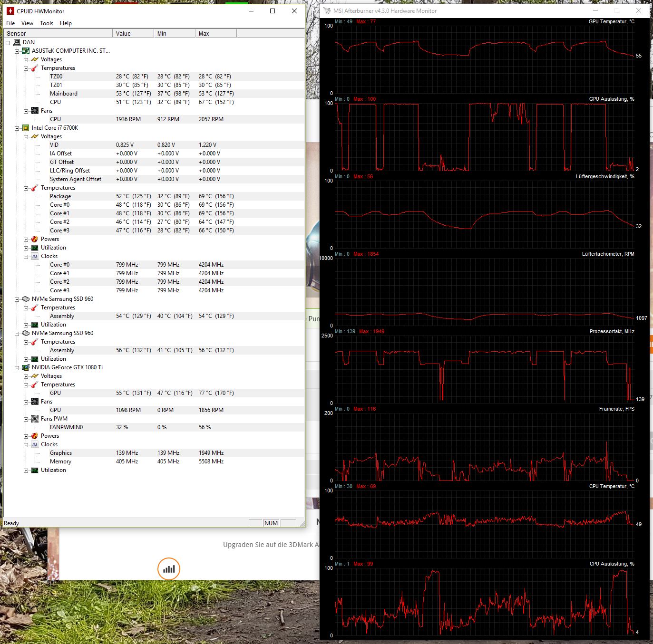Viewport: 653px width, 644px height.
Task: Select the VID voltage row
Action: coord(154,145)
